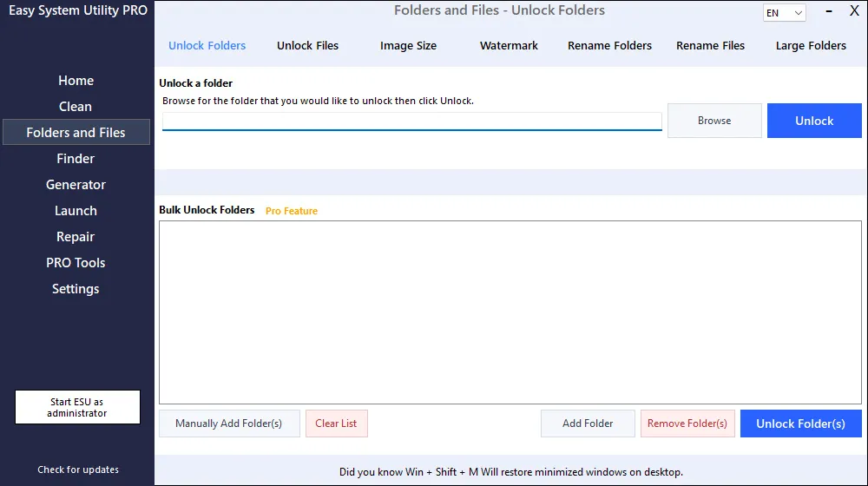Image resolution: width=868 pixels, height=486 pixels.
Task: Open the Launch section
Action: point(76,210)
